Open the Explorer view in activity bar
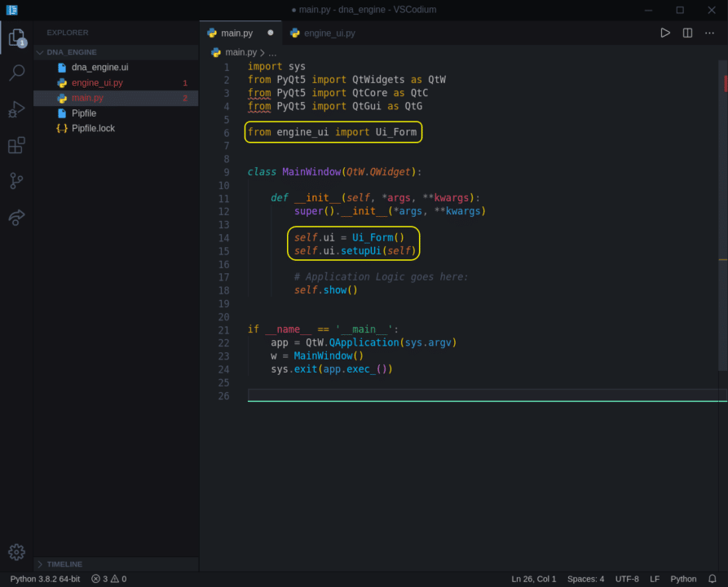Screen dimensions: 728x587 (17, 38)
